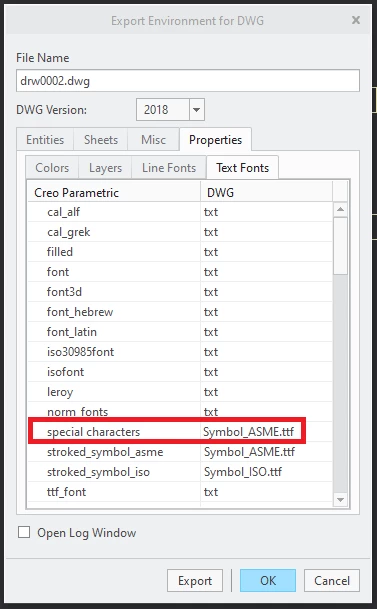The width and height of the screenshot is (377, 609).
Task: Close the Export Environment dialog
Action: [356, 20]
